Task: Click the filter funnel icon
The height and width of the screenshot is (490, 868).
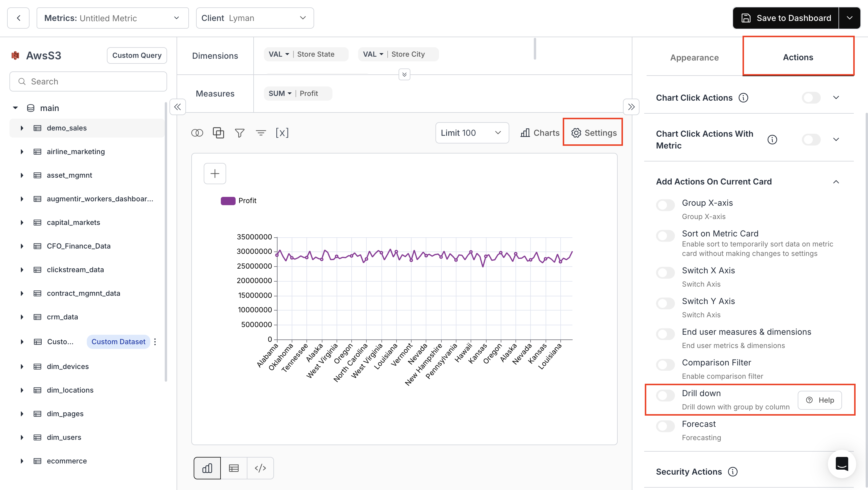Action: pyautogui.click(x=239, y=133)
